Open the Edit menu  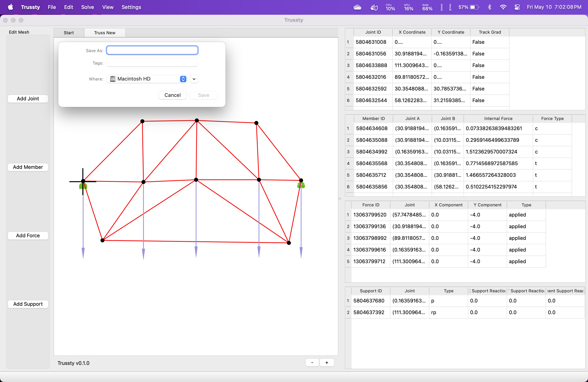click(69, 7)
